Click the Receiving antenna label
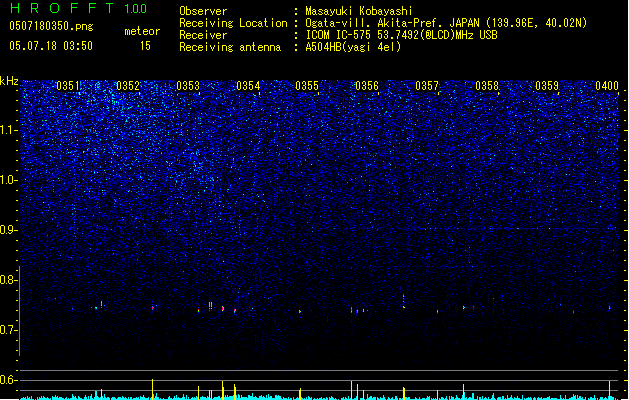The height and width of the screenshot is (400, 629). 230,47
